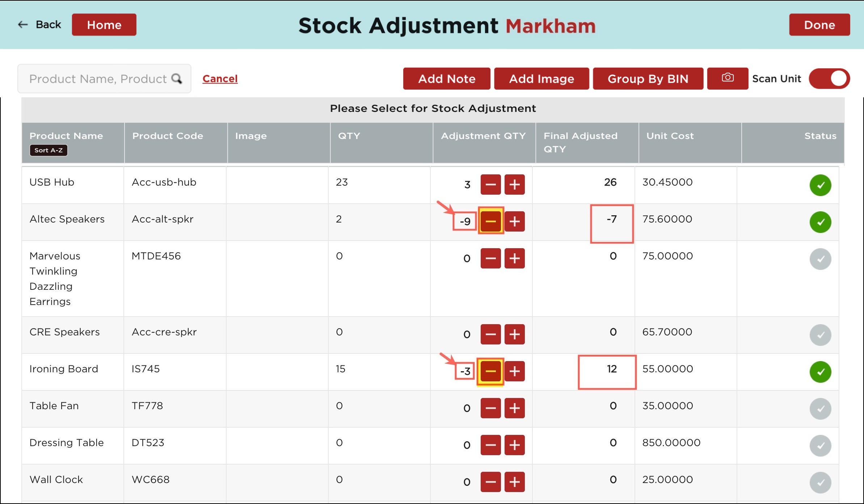Click the Cancel link

(220, 79)
